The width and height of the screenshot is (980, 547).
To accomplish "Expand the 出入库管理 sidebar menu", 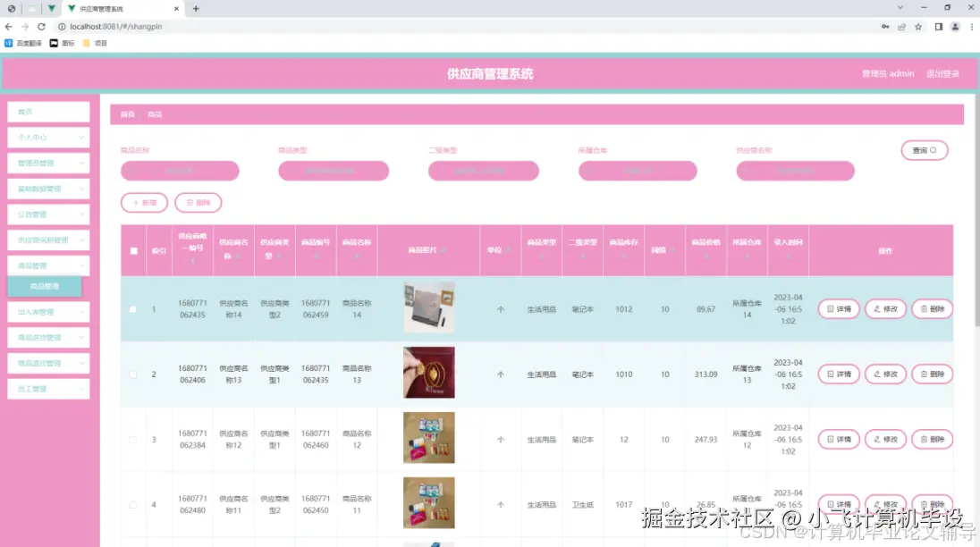I will coord(47,311).
